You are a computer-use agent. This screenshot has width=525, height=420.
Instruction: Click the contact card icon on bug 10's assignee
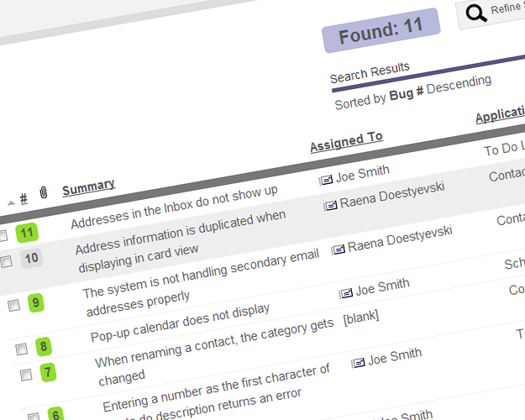point(331,205)
